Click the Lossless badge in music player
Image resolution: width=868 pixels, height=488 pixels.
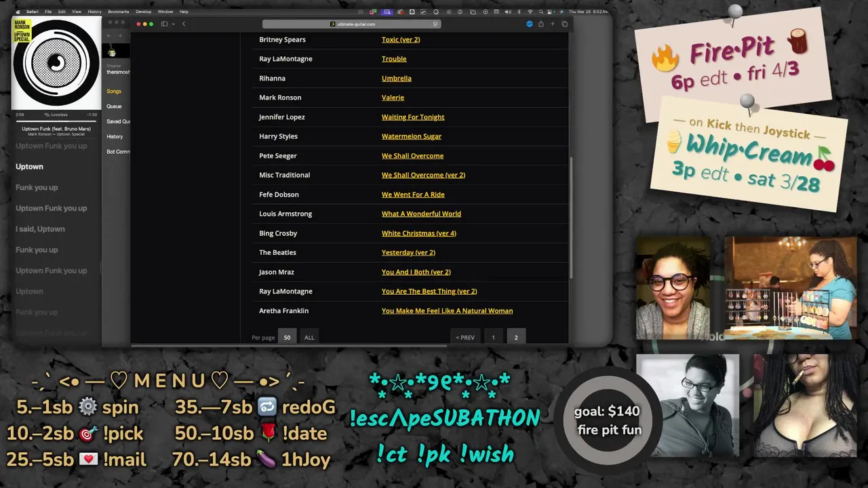tap(56, 115)
